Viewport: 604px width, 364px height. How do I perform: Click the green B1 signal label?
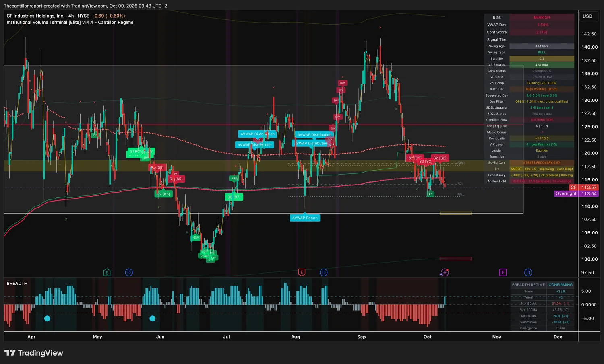(x=430, y=194)
